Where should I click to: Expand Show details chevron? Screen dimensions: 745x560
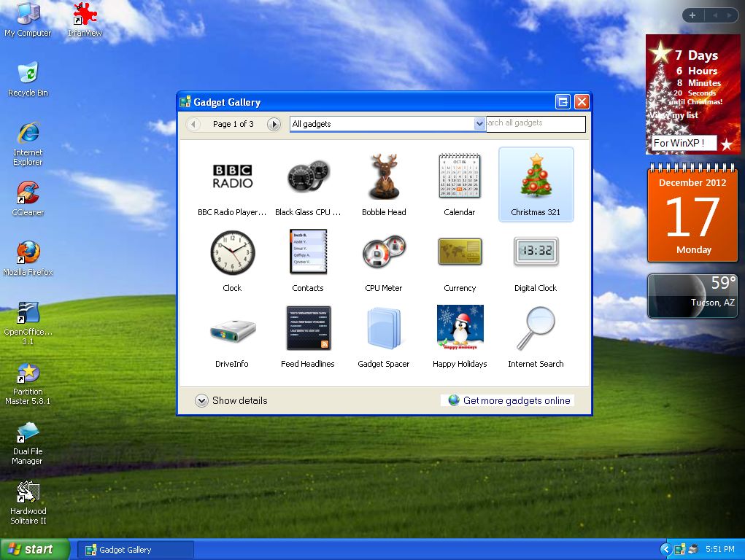point(201,401)
